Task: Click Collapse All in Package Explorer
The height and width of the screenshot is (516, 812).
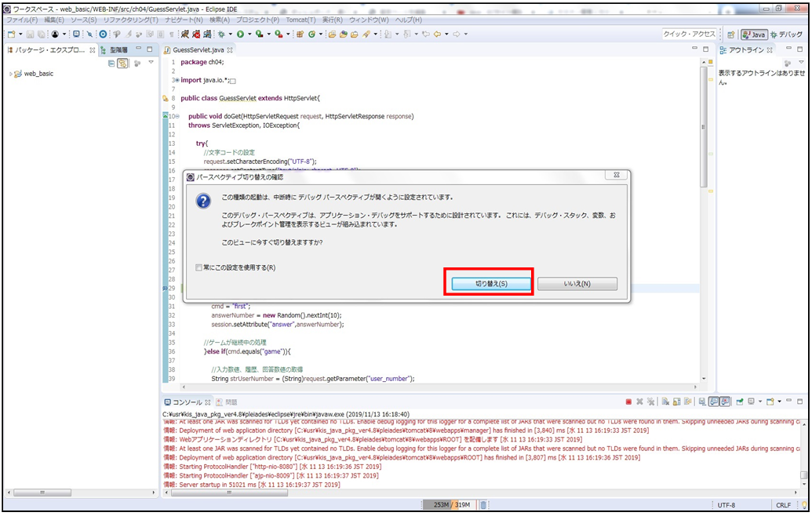Action: (x=111, y=63)
